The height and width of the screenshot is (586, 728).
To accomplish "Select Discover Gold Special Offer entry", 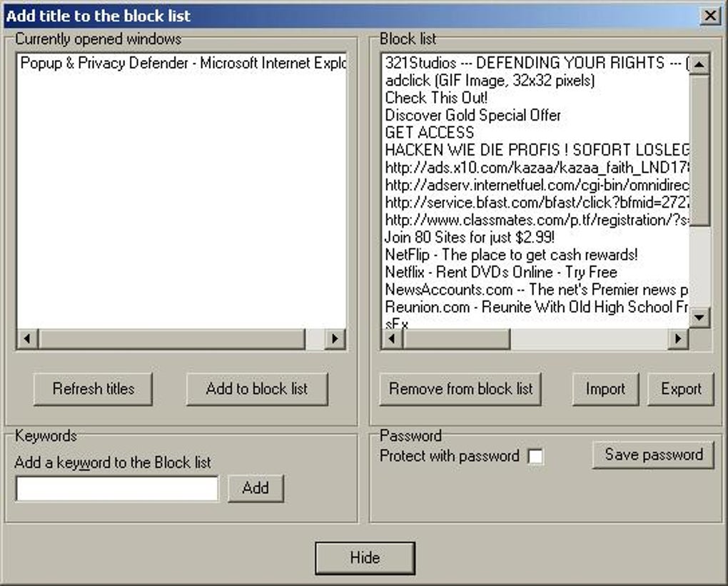I will (536, 115).
